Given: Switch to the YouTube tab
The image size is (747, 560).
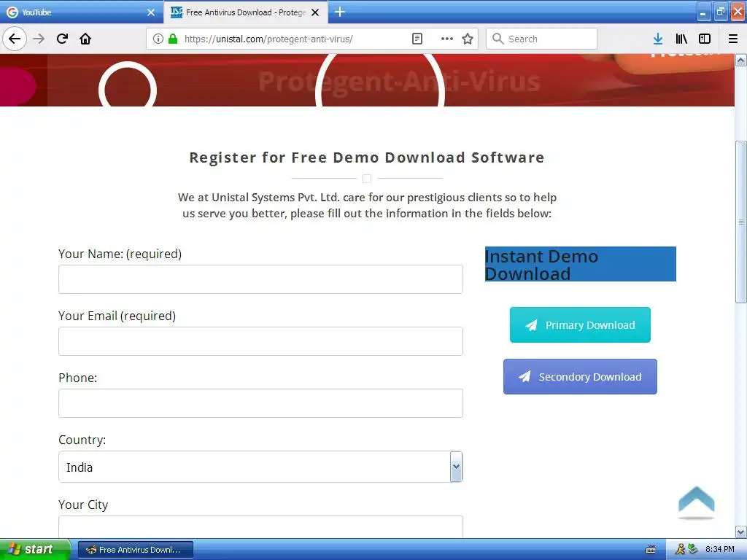Looking at the screenshot, I should (82, 12).
